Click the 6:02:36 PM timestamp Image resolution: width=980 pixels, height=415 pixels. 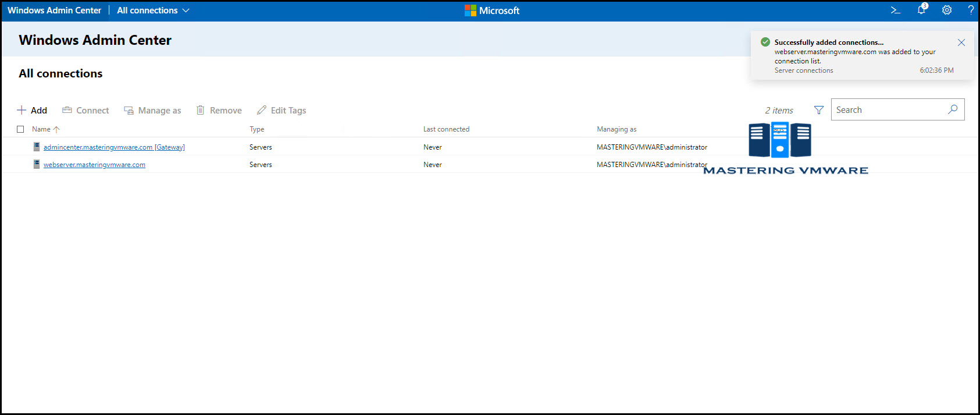[936, 70]
